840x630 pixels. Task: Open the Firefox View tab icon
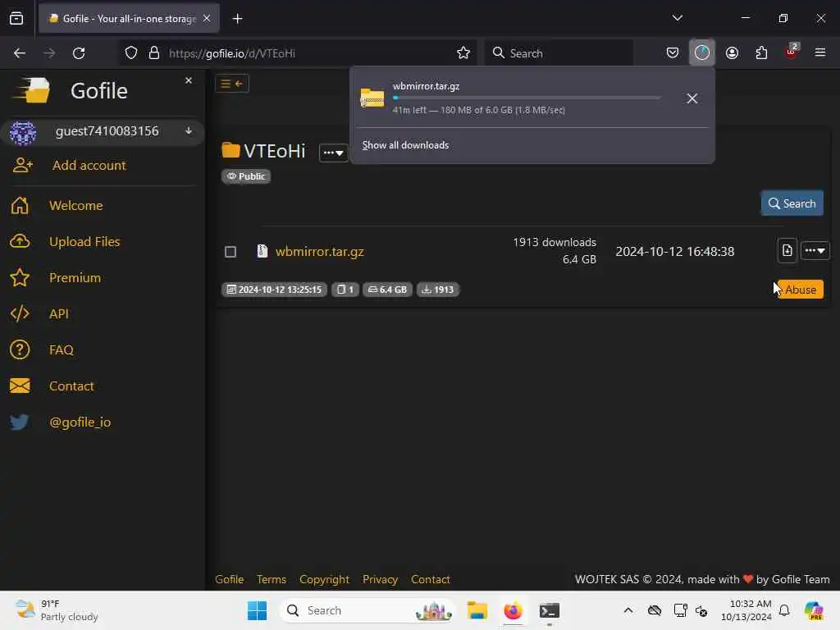click(16, 18)
